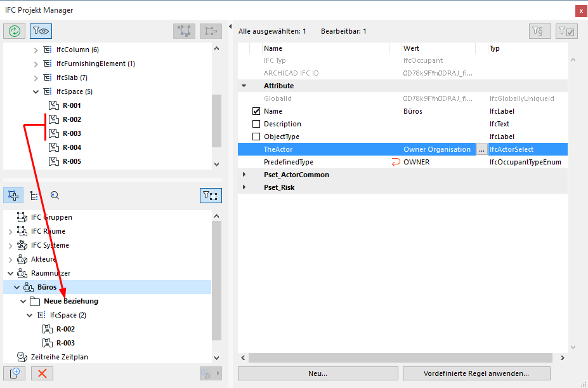Click the IFC Systeme icon
Image resolution: width=588 pixels, height=388 pixels.
coord(22,245)
